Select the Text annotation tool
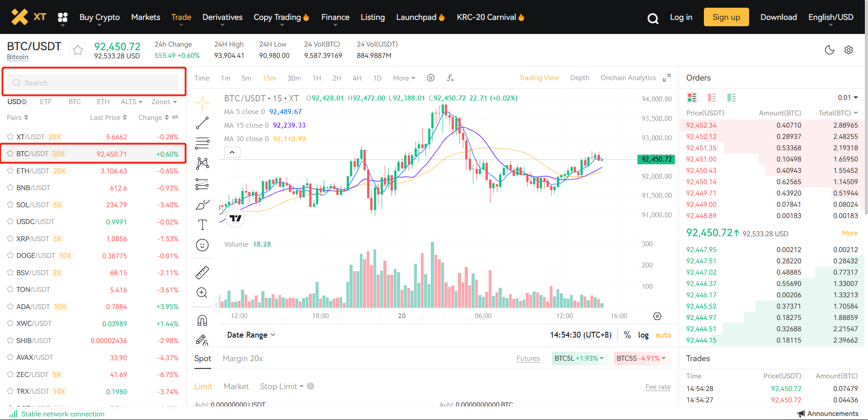The width and height of the screenshot is (868, 420). 202,225
